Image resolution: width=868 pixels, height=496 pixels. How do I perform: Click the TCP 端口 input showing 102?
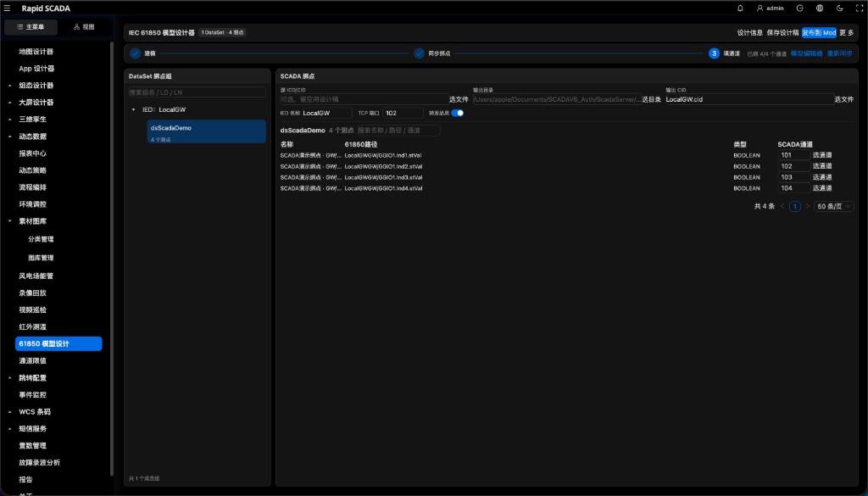(403, 113)
